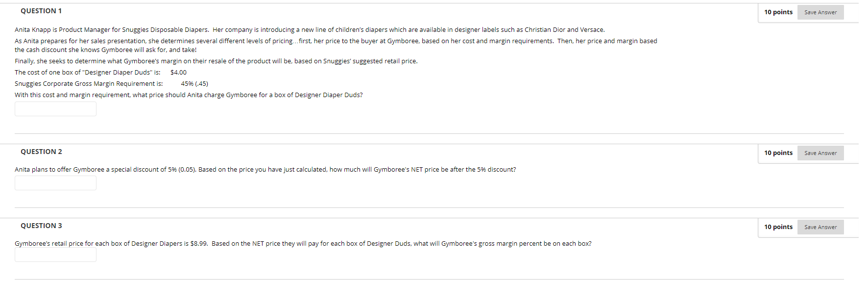Select the QUESTION 1 heading
This screenshot has height=283, width=868.
(x=41, y=11)
